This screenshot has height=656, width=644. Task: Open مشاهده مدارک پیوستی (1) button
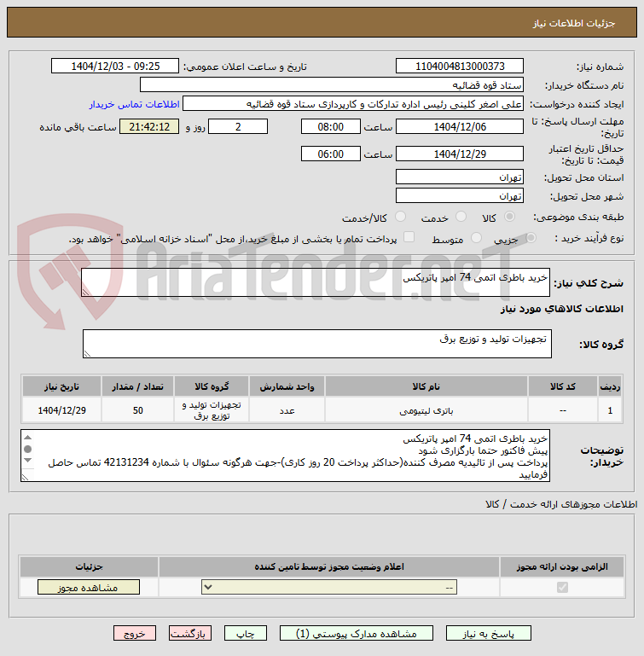pos(356,634)
